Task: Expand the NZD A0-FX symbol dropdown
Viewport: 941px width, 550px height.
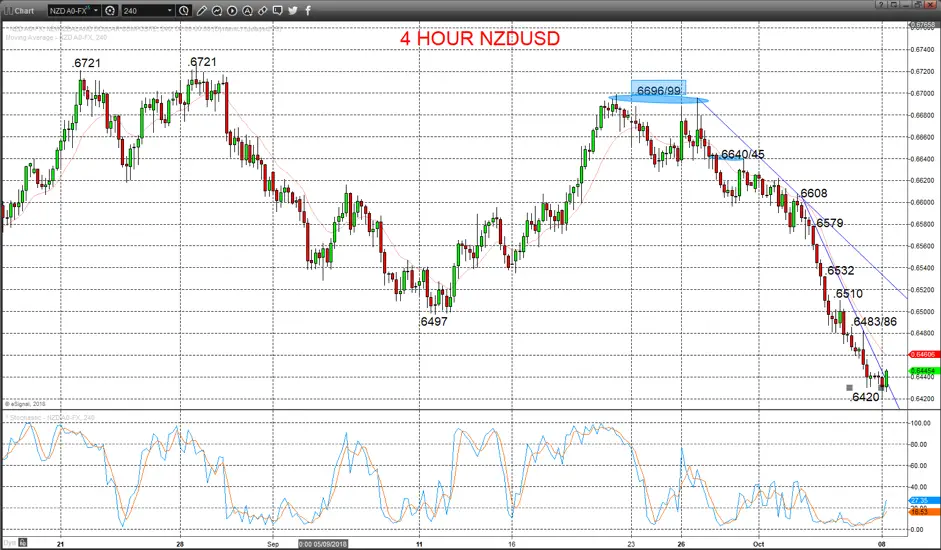Action: pyautogui.click(x=96, y=11)
